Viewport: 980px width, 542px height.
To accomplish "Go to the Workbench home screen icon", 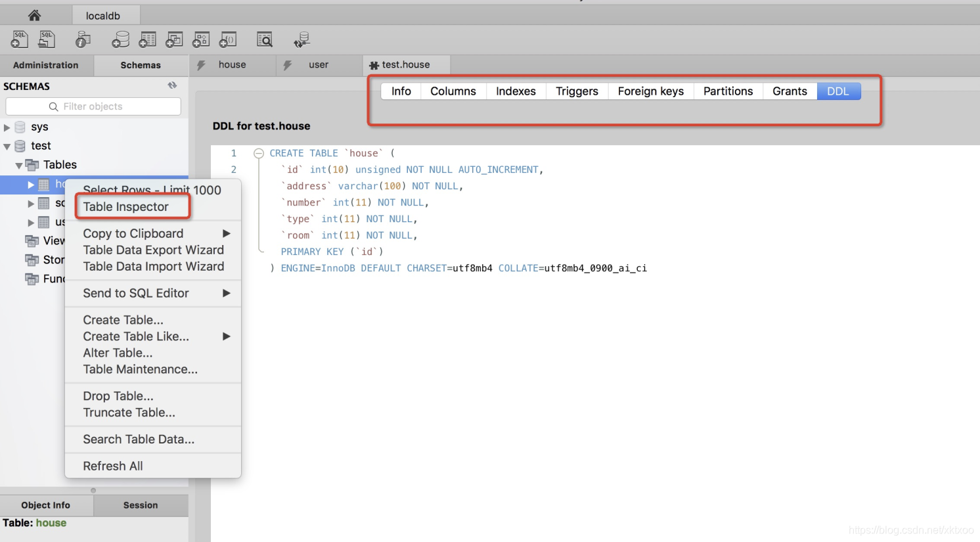I will click(34, 15).
